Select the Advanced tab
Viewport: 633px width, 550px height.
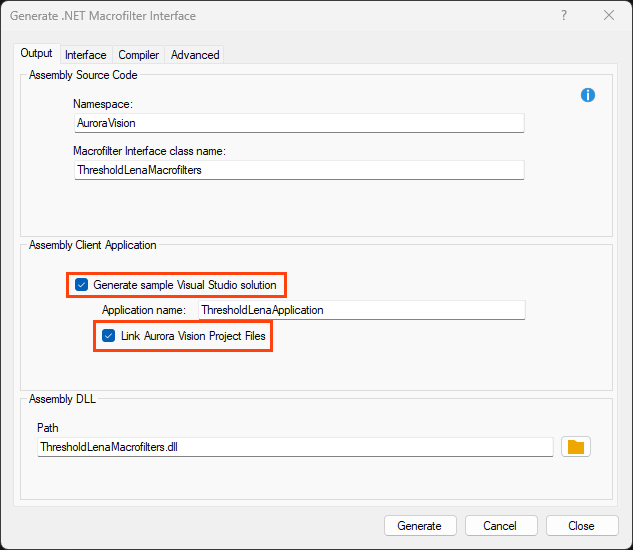coord(195,55)
